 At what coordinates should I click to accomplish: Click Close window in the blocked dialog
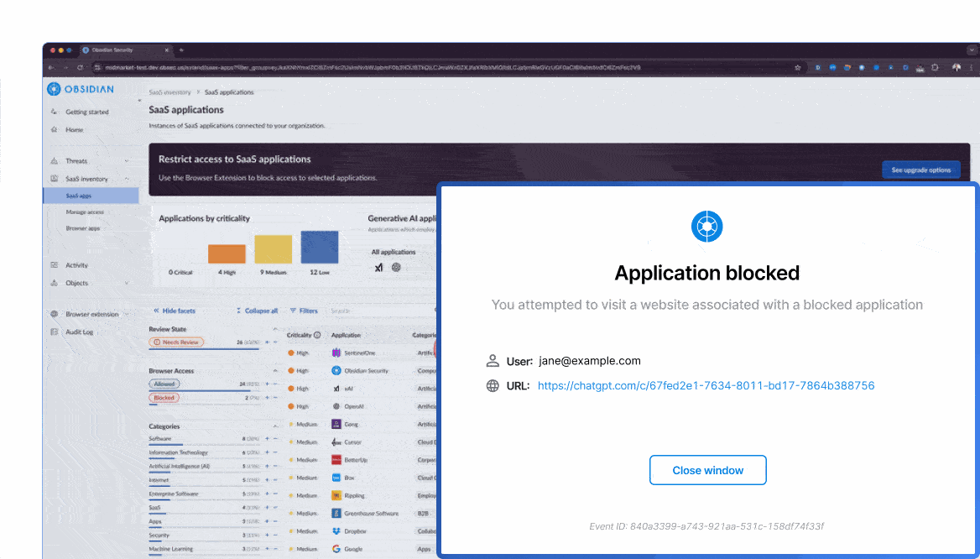pos(707,470)
